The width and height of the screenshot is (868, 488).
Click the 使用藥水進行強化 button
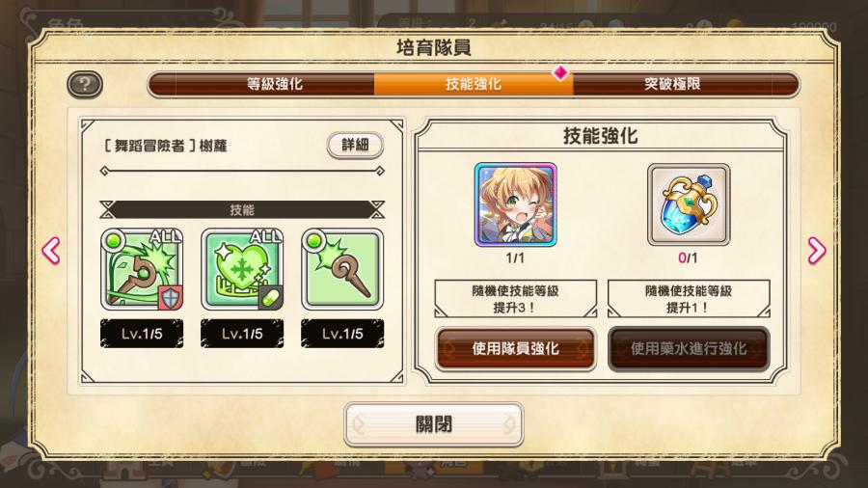[689, 348]
